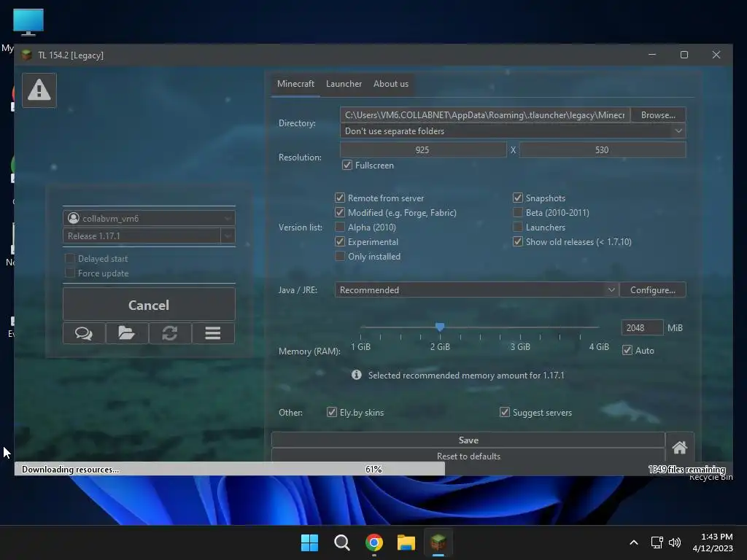Click the memory RAM slider handle
This screenshot has width=747, height=560.
(440, 327)
